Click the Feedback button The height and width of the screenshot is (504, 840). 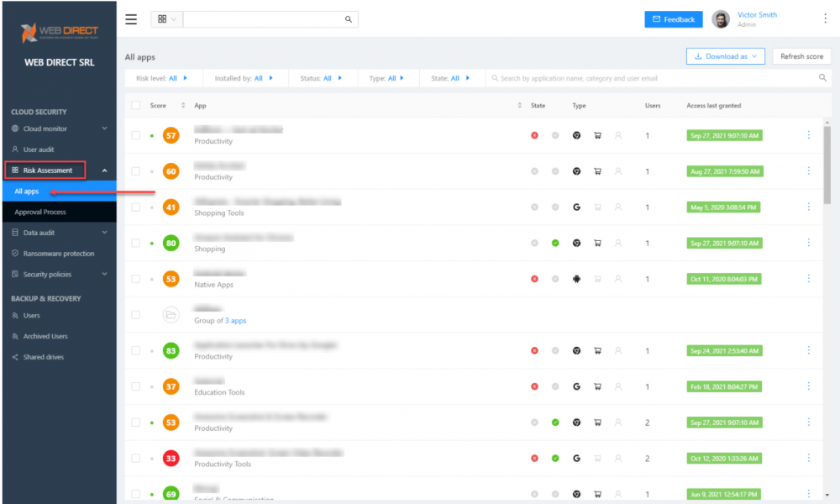[674, 19]
